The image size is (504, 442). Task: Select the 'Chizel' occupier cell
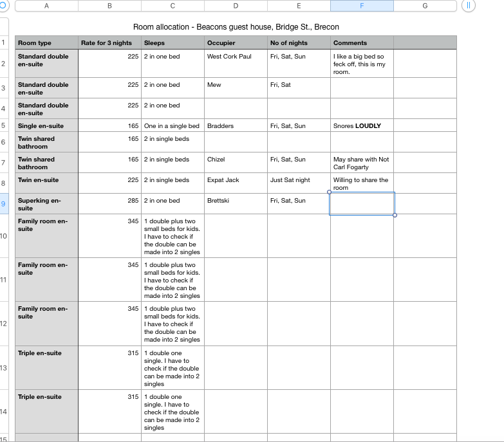[236, 163]
